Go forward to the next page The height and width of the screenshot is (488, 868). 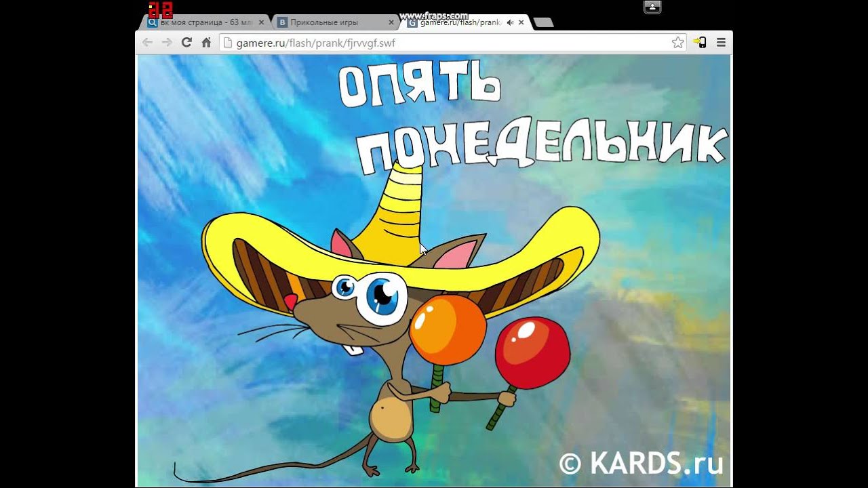tap(167, 43)
